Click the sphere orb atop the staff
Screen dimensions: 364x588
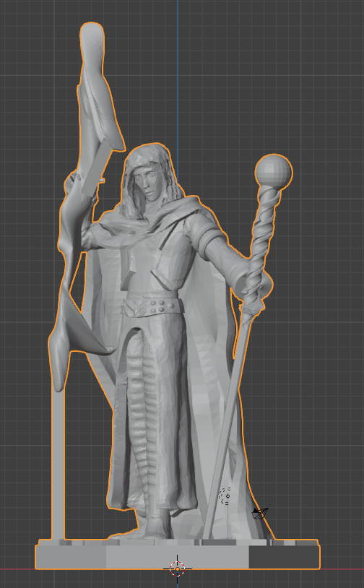pos(274,173)
